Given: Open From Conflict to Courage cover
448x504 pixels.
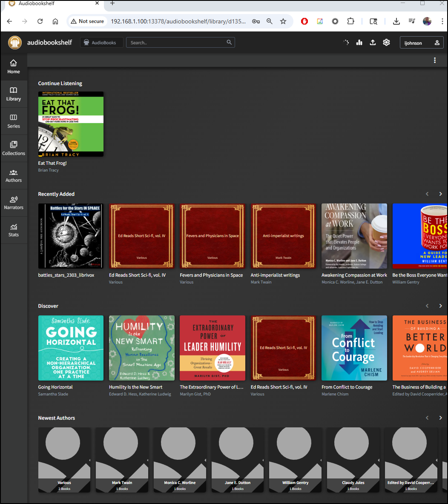Looking at the screenshot, I should click(354, 348).
